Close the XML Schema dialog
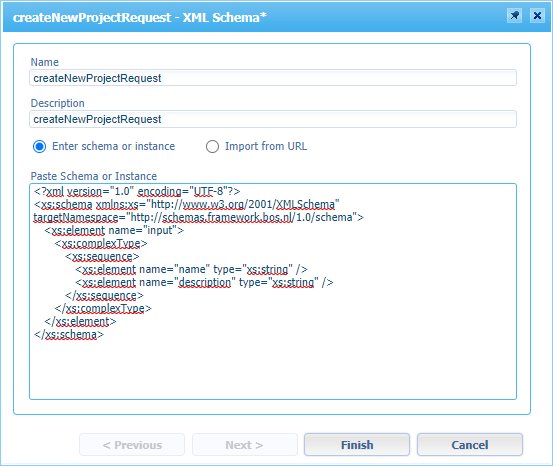 pyautogui.click(x=537, y=16)
